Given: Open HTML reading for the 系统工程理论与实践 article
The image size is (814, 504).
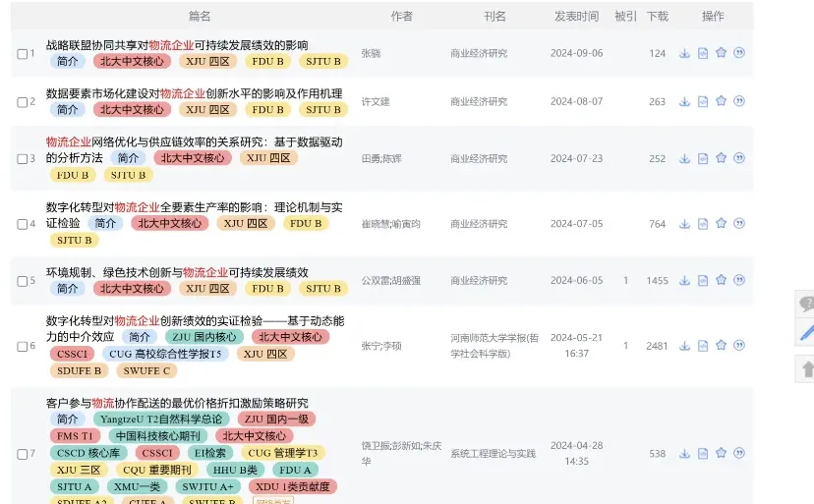Looking at the screenshot, I should [x=703, y=454].
